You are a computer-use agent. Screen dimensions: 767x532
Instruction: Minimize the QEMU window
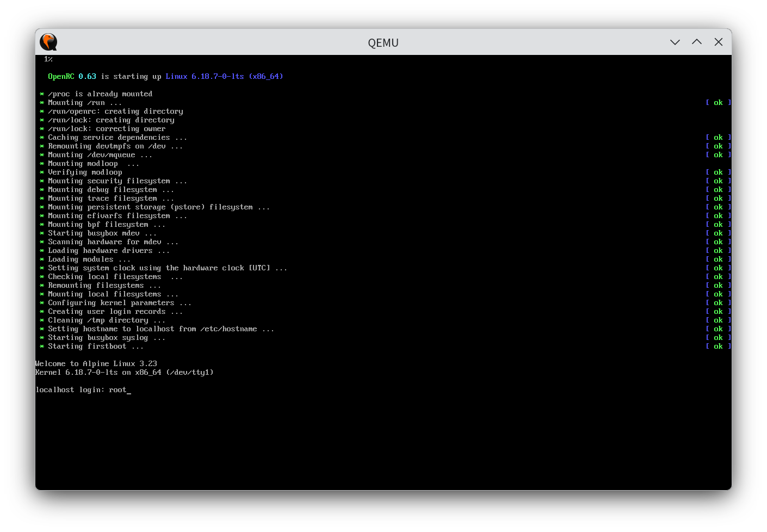coord(675,42)
